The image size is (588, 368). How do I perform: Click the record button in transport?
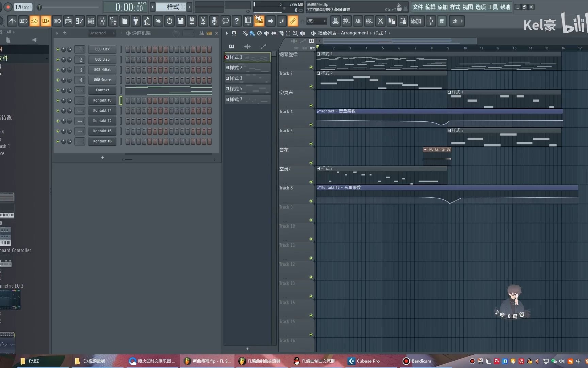[8, 7]
